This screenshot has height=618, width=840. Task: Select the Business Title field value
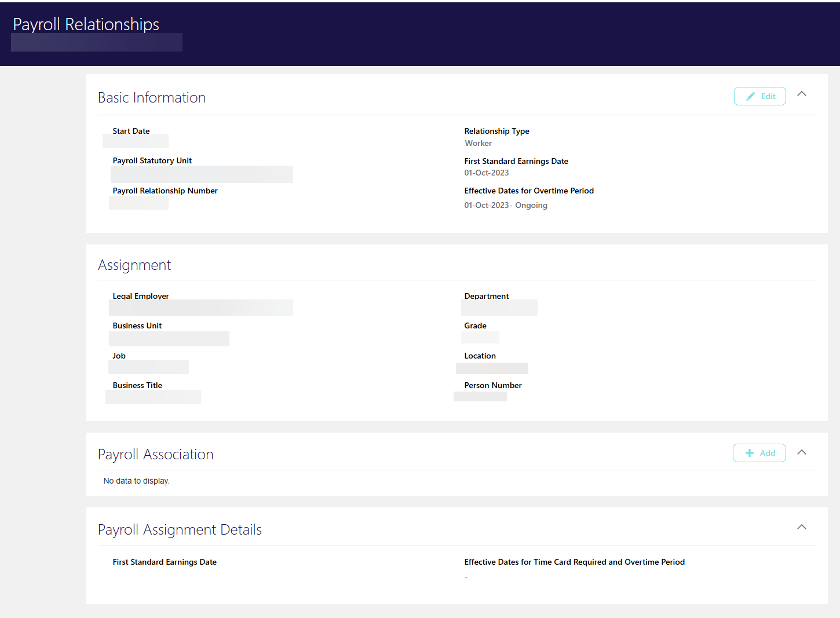(153, 397)
